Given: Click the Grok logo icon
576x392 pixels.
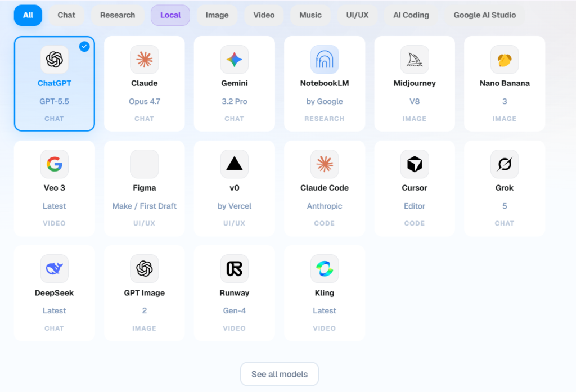Looking at the screenshot, I should [x=505, y=164].
